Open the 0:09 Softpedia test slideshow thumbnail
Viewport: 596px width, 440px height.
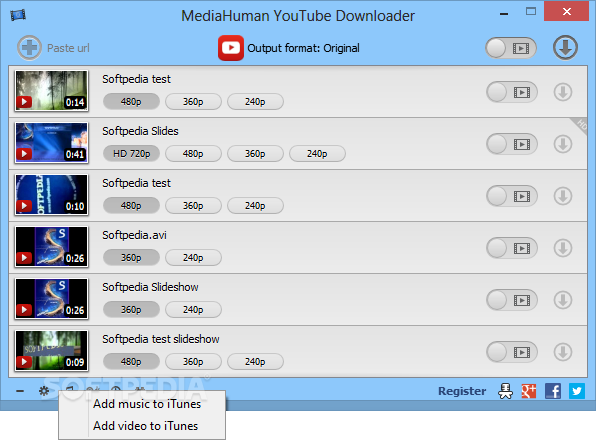(x=51, y=351)
